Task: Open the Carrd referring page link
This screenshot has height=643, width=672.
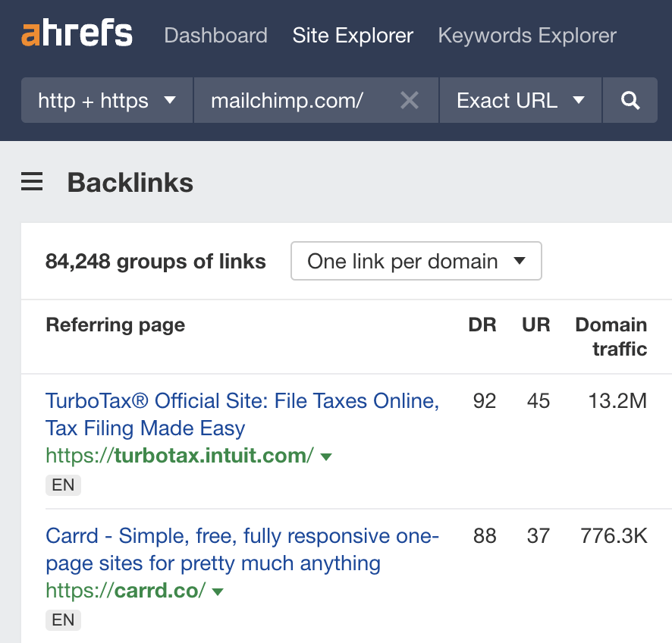Action: click(240, 535)
